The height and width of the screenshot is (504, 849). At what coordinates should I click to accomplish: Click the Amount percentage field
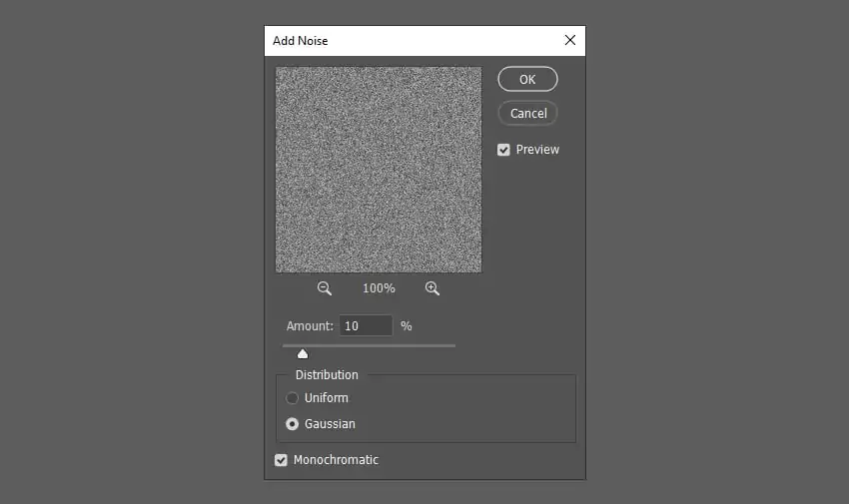[366, 326]
